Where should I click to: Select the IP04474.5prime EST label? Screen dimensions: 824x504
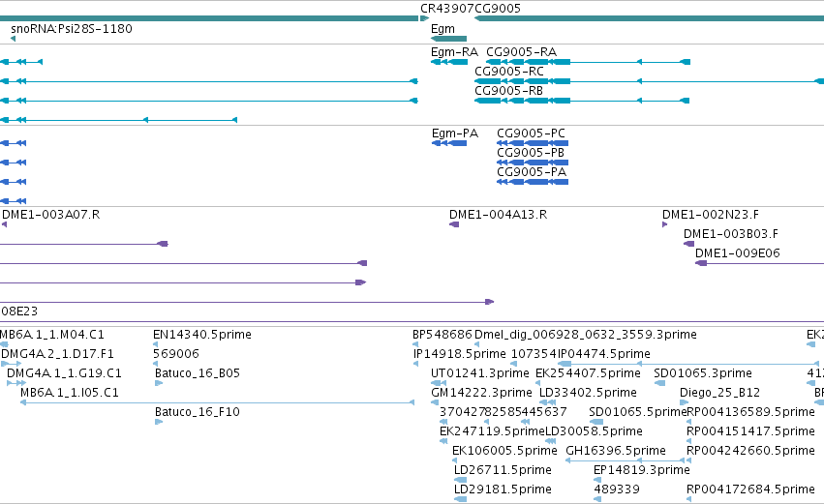tap(604, 354)
